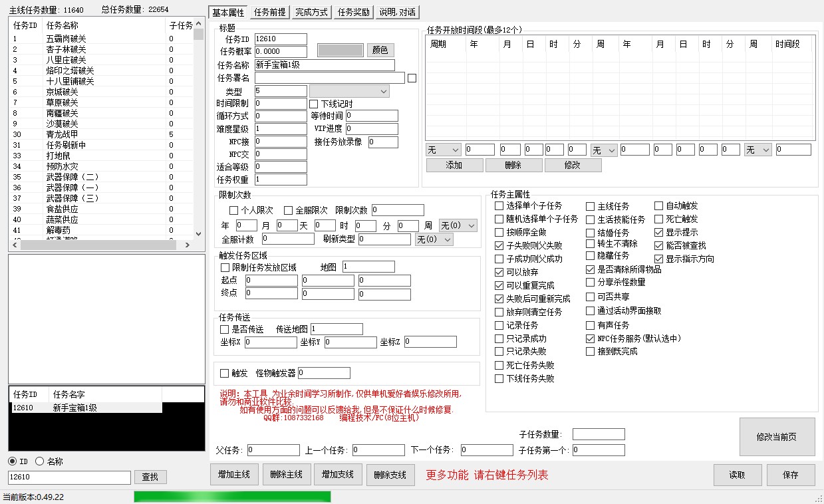Enable the 自动触发 checkbox
Screen dimensions: 824x504
[x=658, y=206]
